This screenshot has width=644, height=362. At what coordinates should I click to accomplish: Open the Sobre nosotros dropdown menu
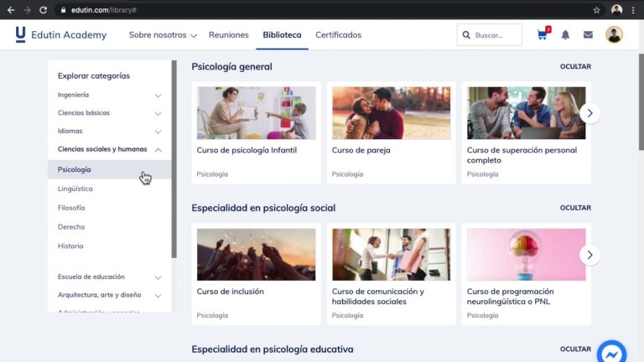tap(163, 35)
